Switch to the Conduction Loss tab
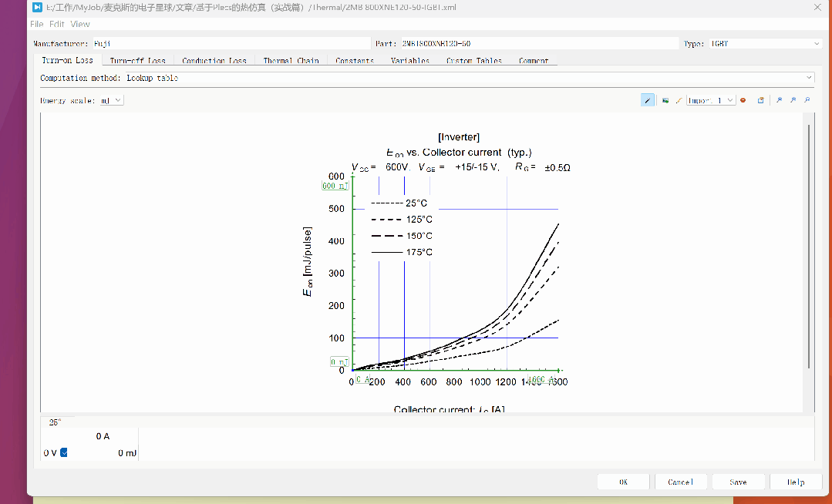The width and height of the screenshot is (832, 504). tap(214, 60)
